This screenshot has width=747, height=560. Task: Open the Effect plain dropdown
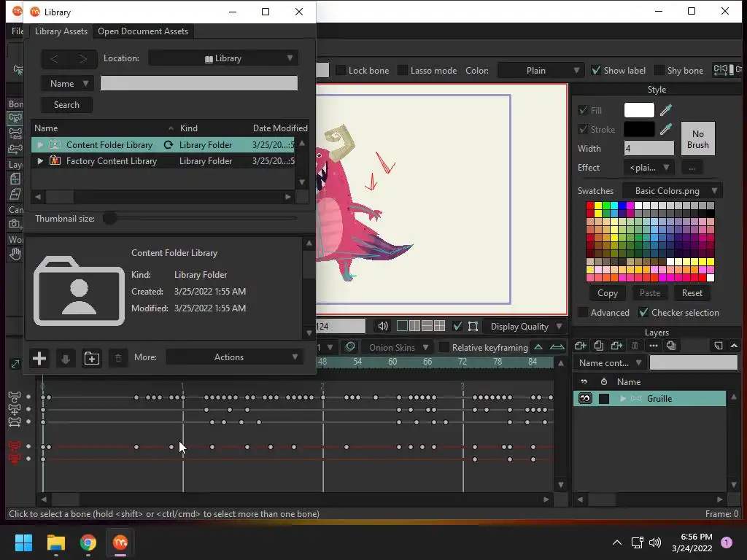tap(649, 168)
